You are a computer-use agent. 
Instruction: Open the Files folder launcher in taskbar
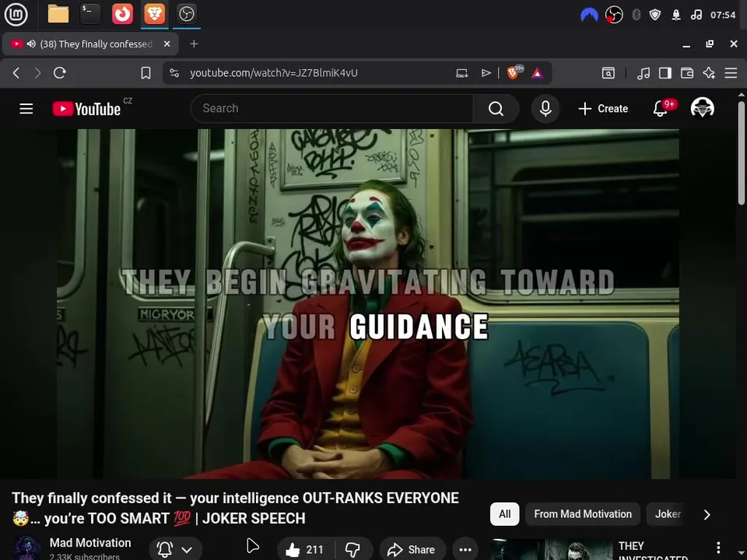(x=58, y=14)
